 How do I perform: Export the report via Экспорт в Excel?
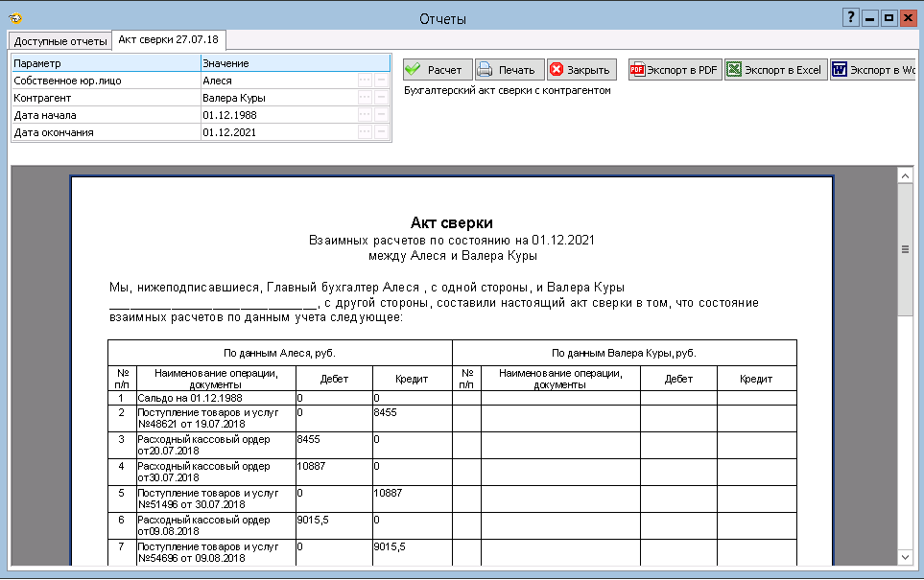(775, 70)
